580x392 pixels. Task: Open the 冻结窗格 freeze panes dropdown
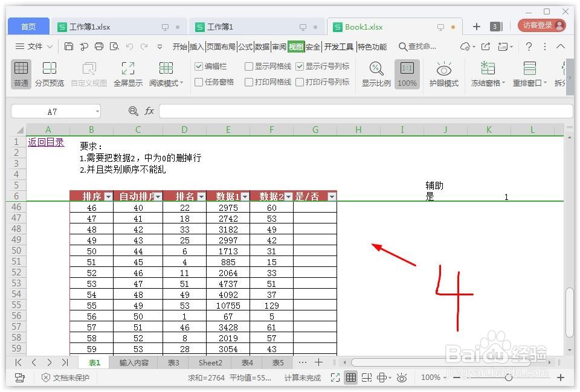tap(487, 74)
